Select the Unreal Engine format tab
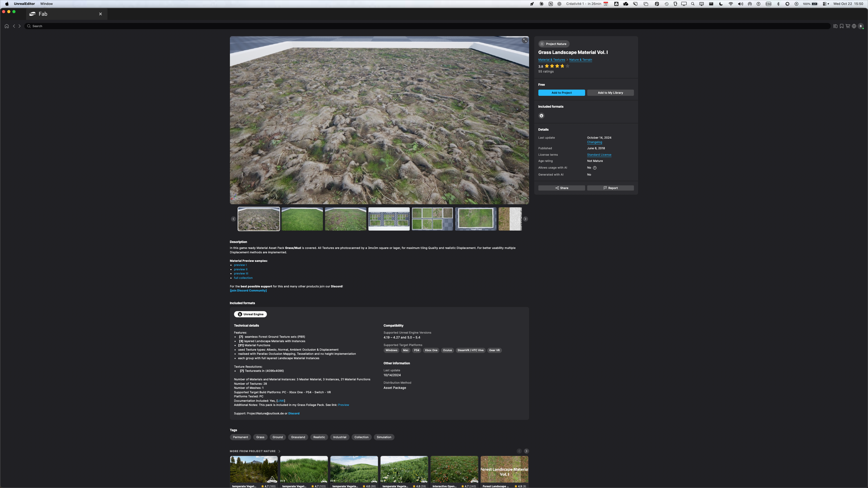This screenshot has height=488, width=868. pyautogui.click(x=250, y=314)
